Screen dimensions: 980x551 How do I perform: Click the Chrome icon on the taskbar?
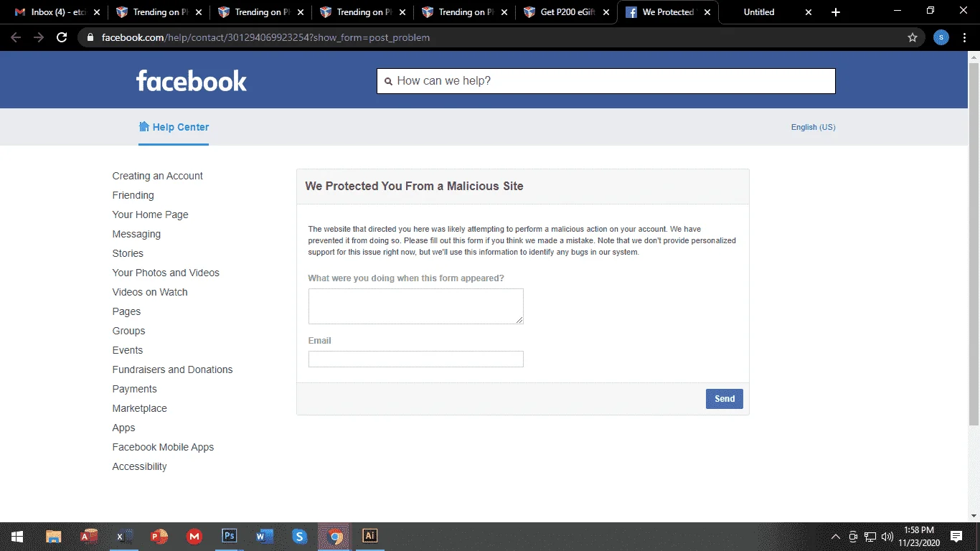tap(335, 536)
